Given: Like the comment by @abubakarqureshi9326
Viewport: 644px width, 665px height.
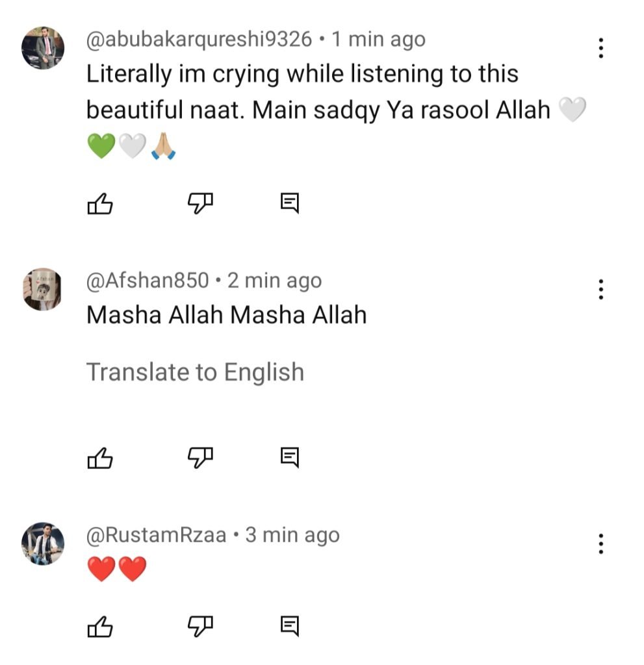Looking at the screenshot, I should tap(100, 205).
